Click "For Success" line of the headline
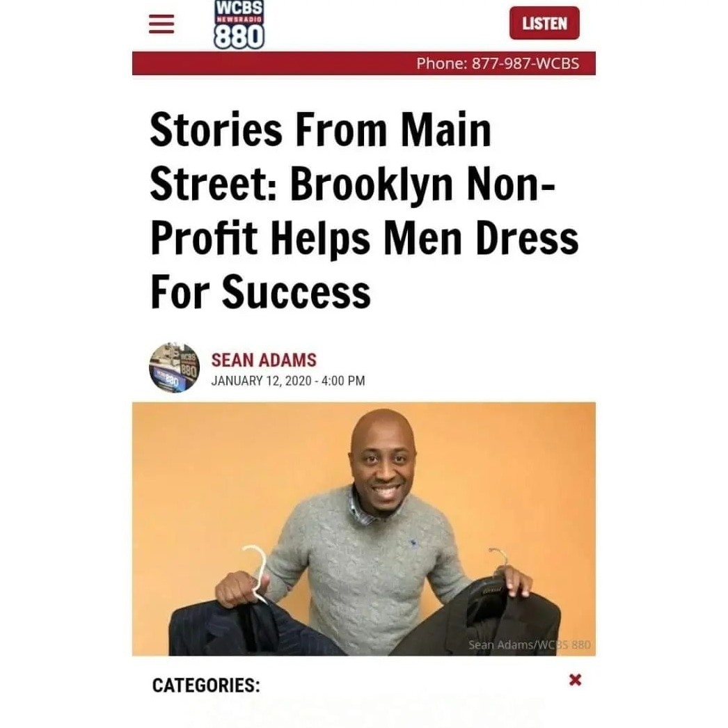 pos(260,292)
